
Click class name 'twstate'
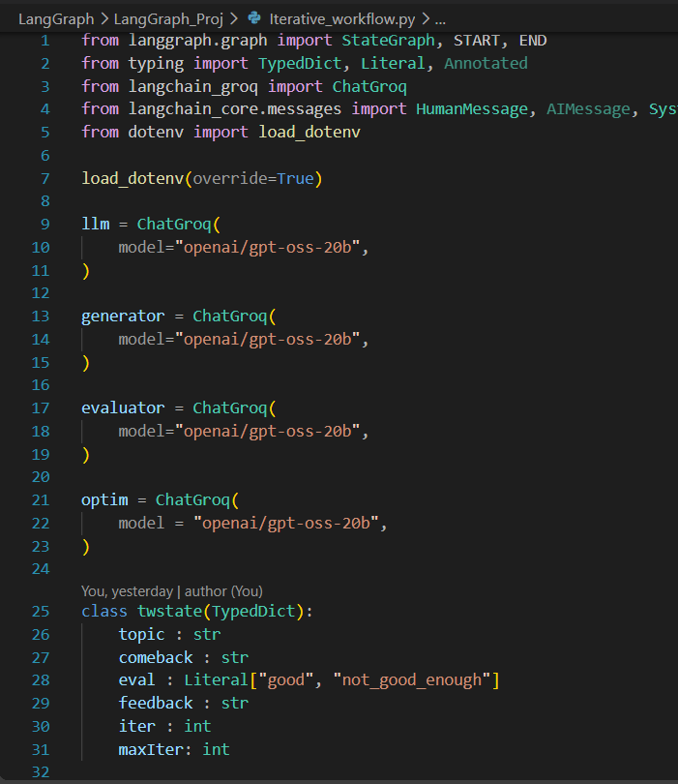pos(170,612)
